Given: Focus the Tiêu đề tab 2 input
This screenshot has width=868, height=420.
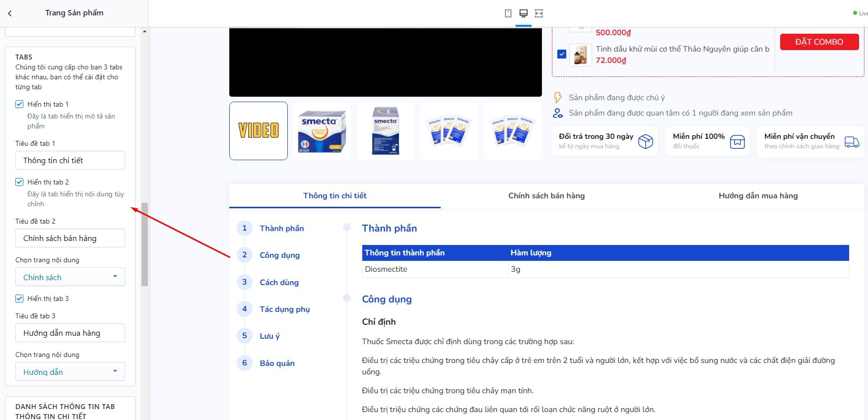Looking at the screenshot, I should tap(70, 238).
